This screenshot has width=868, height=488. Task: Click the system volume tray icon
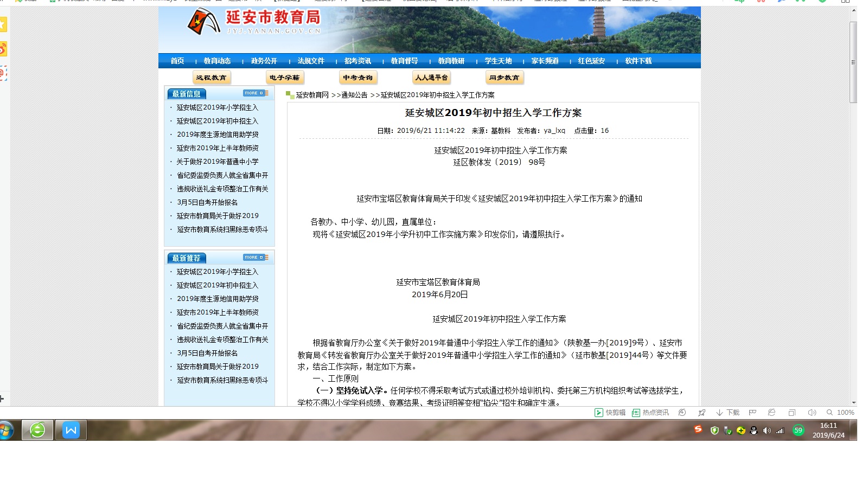point(767,431)
